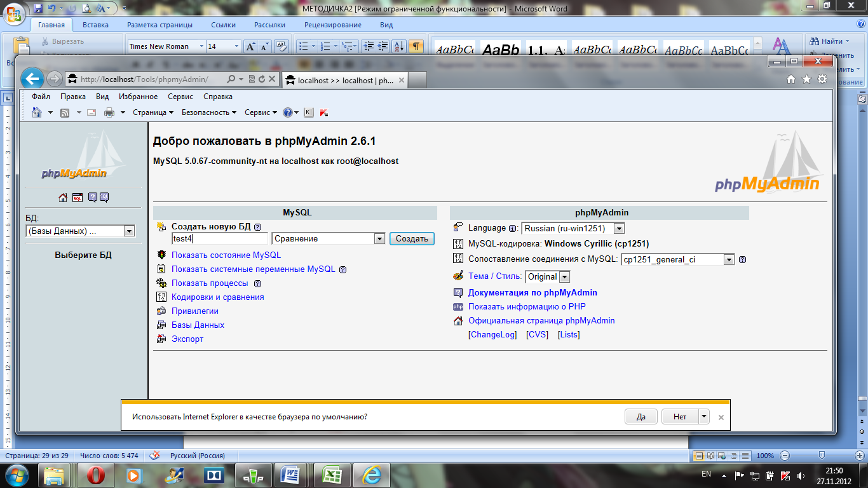Click the Создать button
Image resolution: width=868 pixels, height=488 pixels.
click(x=412, y=239)
